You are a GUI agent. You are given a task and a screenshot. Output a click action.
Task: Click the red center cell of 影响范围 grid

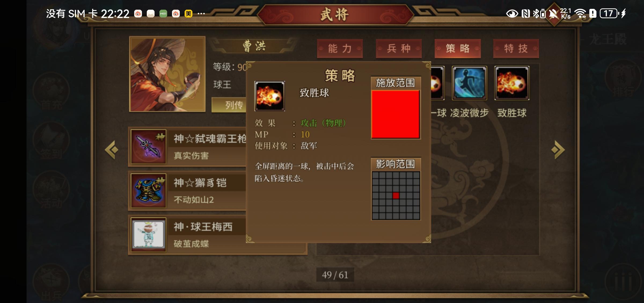coord(396,196)
